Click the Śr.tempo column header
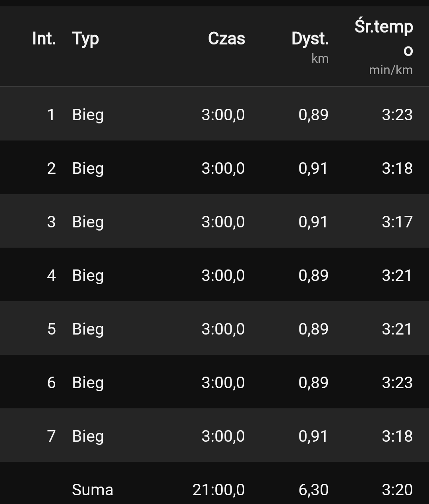Screen dimensions: 429x504 384,38
